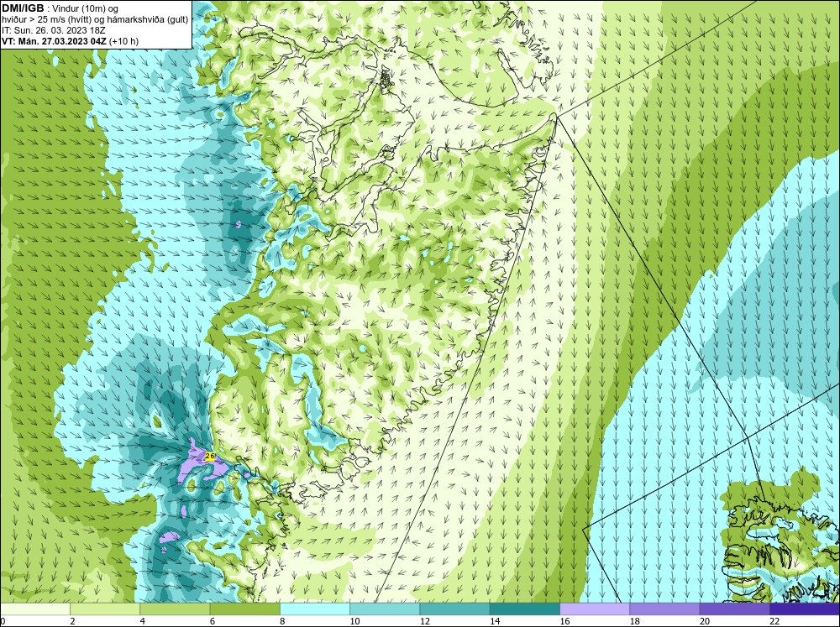Select the 10–12 m/s turquoise swatch
This screenshot has height=627, width=840.
[385, 609]
